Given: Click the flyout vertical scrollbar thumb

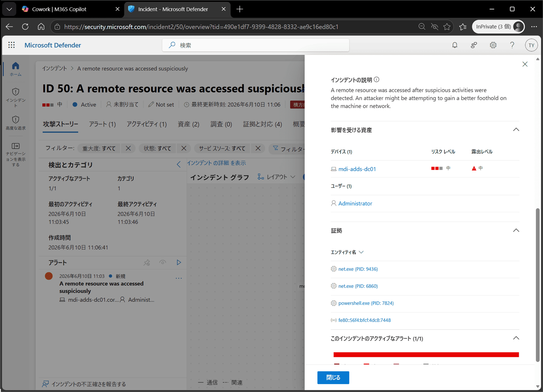Looking at the screenshot, I should click(x=538, y=285).
